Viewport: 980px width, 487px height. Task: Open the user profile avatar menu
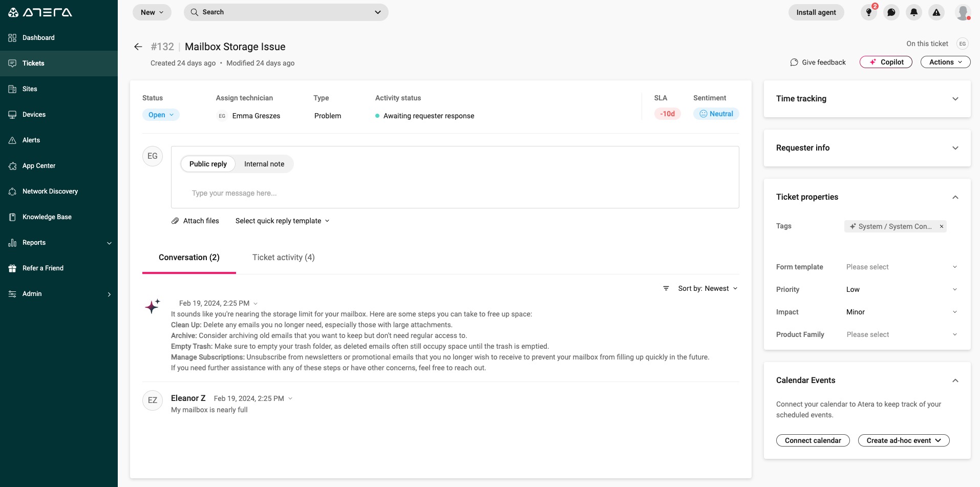click(x=963, y=12)
